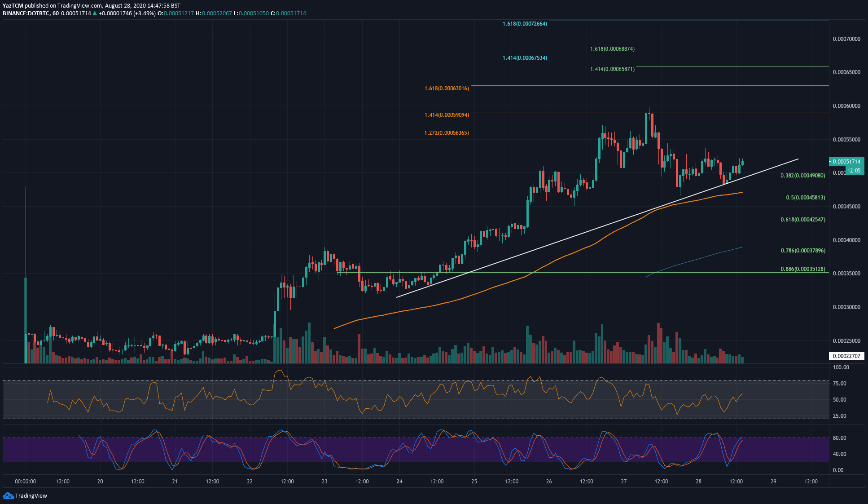Select the 00:00:00 time axis label
The image size is (868, 504).
25,481
